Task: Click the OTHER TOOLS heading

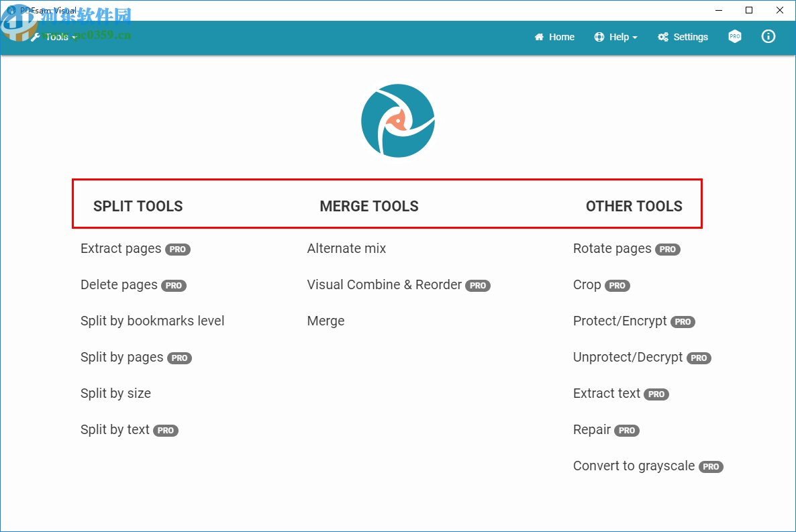Action: [x=634, y=206]
